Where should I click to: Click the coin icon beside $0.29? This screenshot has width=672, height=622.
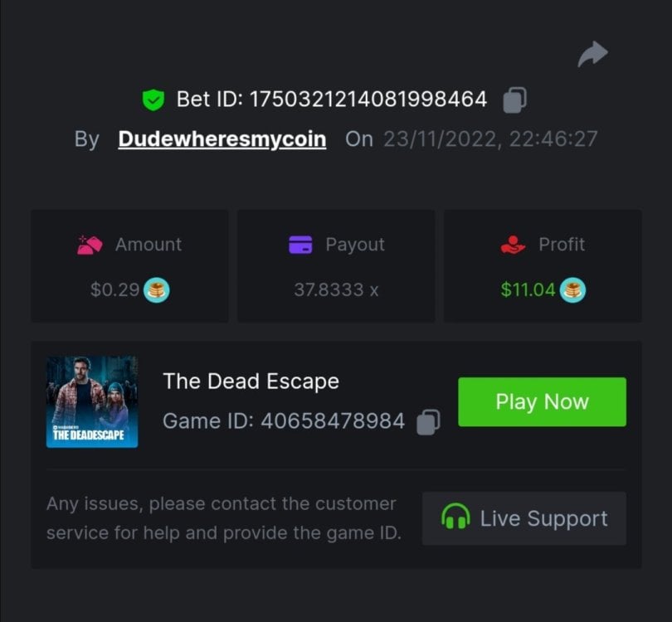point(157,290)
